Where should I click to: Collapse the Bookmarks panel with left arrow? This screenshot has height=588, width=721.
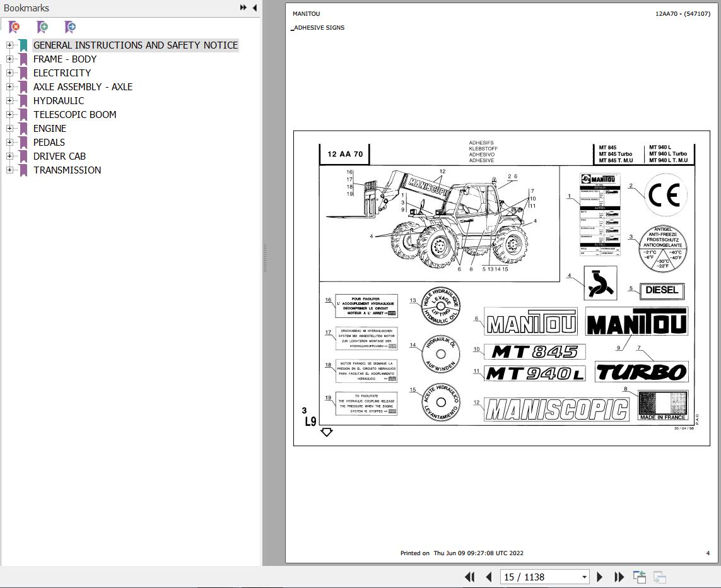[255, 8]
